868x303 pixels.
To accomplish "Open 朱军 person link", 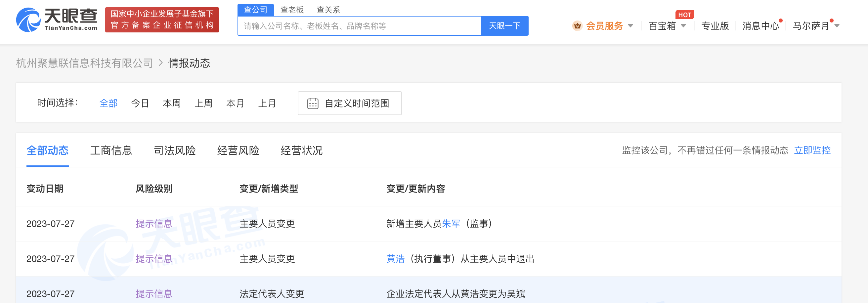I will pyautogui.click(x=451, y=224).
